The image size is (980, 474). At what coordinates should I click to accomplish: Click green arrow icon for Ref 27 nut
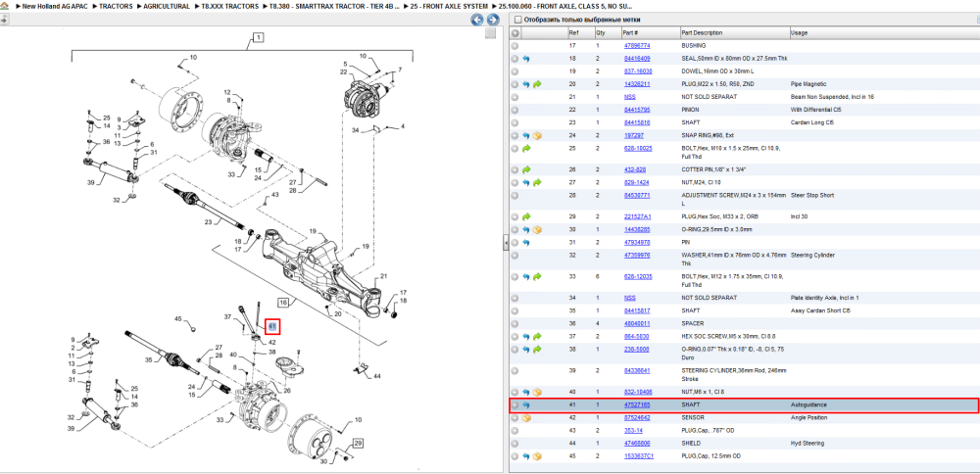[x=537, y=183]
